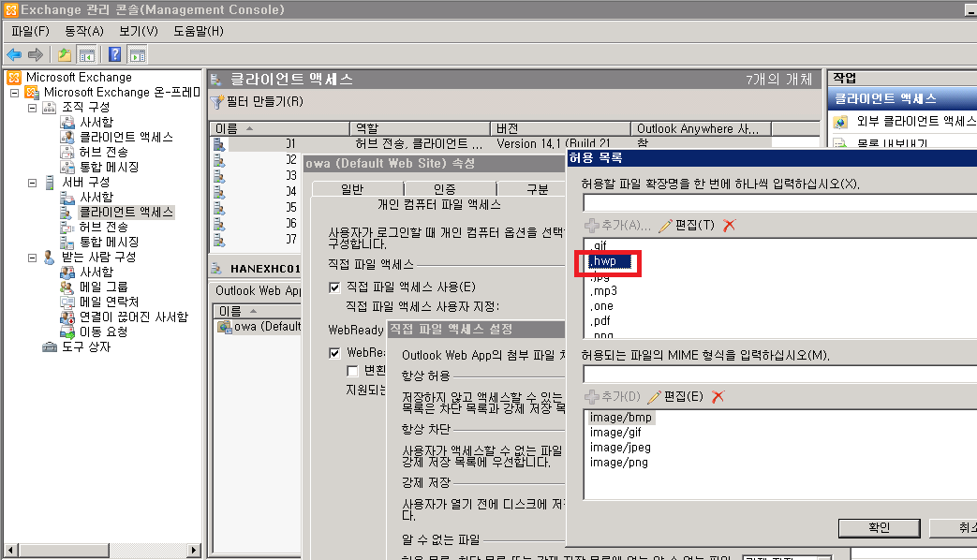
Task: Collapse the 조직 구성 tree node
Action: click(x=32, y=108)
